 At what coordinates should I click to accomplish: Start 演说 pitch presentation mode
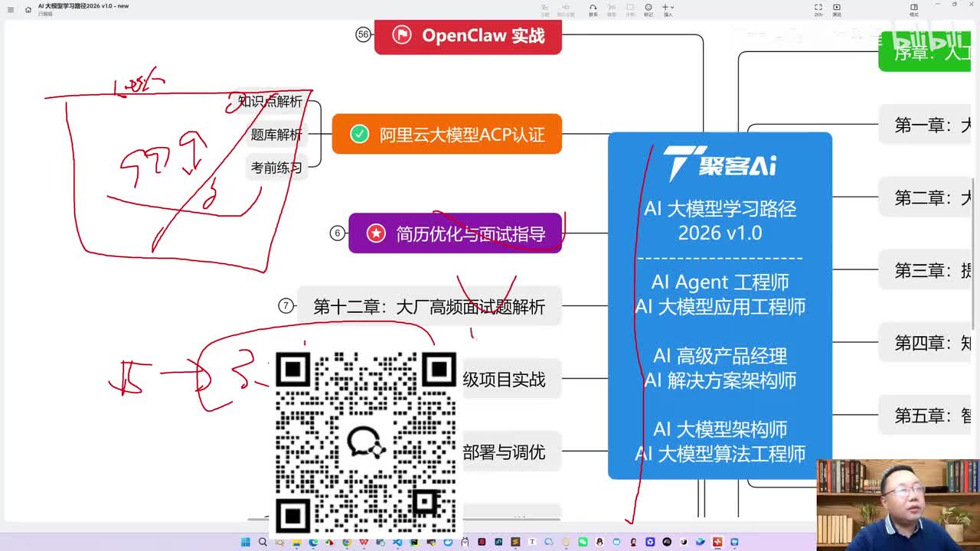[837, 9]
